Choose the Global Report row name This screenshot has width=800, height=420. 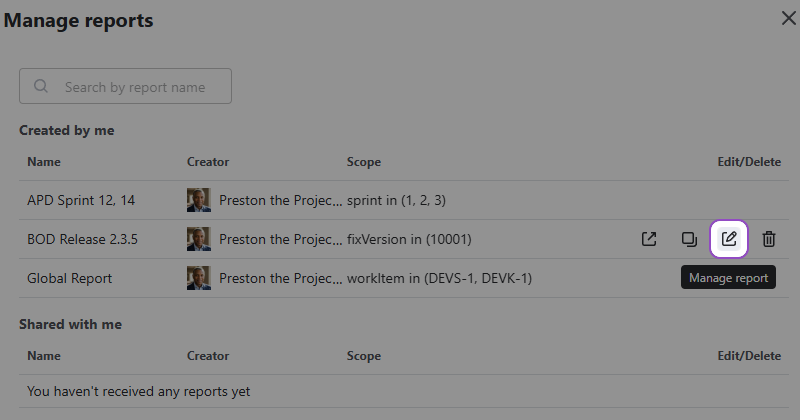pos(69,278)
